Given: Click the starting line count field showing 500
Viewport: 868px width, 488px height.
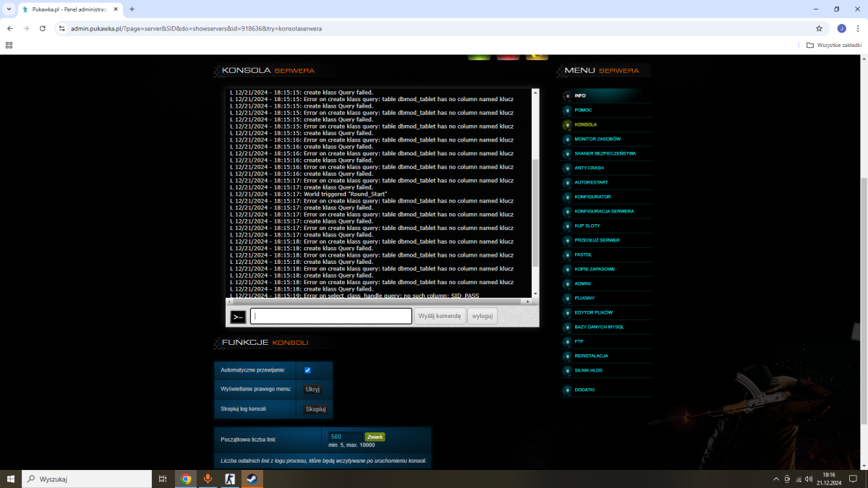Looking at the screenshot, I should tap(345, 437).
